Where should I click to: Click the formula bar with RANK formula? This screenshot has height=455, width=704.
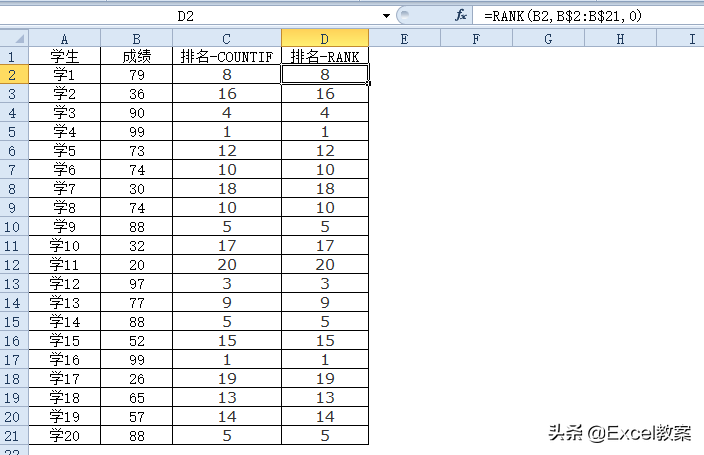588,16
